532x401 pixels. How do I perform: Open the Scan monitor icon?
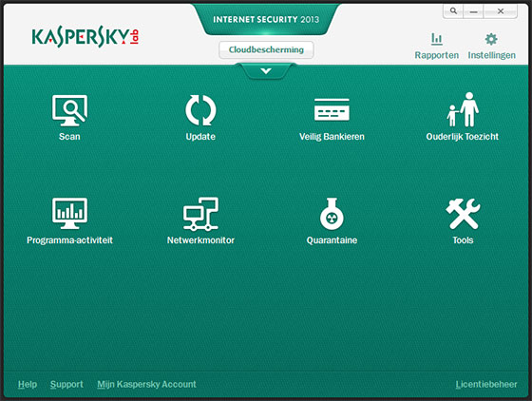click(x=69, y=110)
